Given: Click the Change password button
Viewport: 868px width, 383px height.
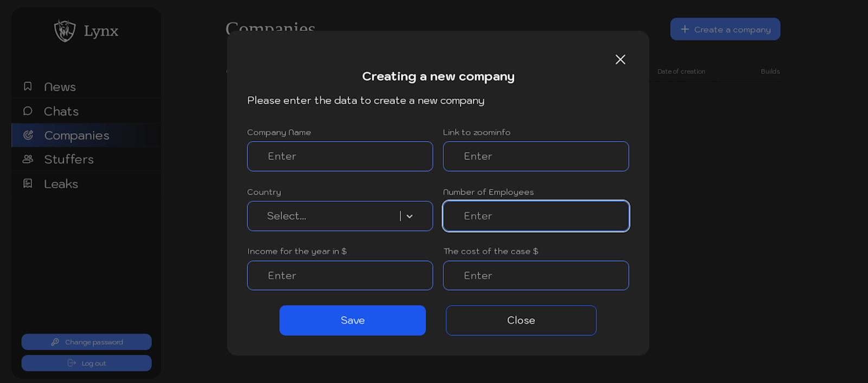Looking at the screenshot, I should 86,342.
